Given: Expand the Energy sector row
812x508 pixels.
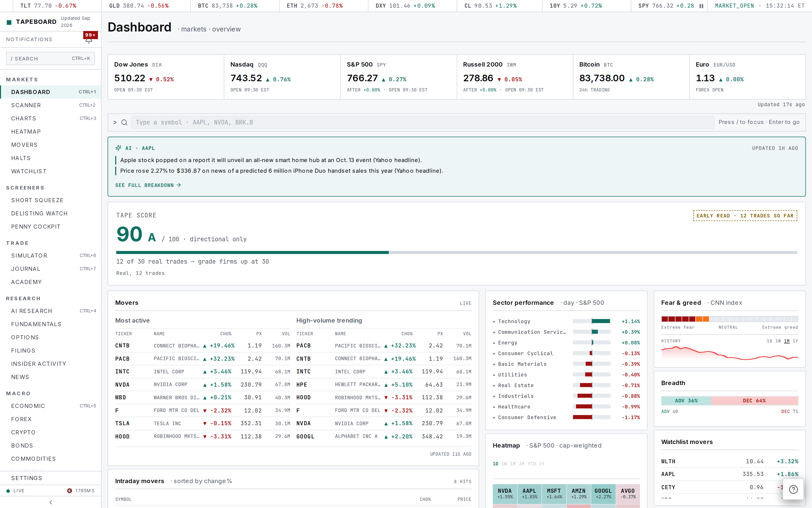Looking at the screenshot, I should pyautogui.click(x=566, y=343).
